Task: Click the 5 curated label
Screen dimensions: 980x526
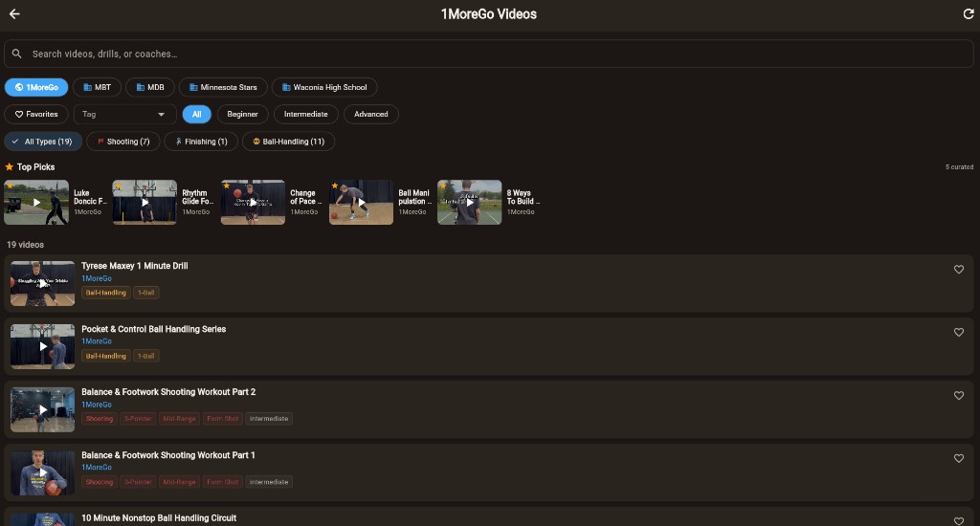Action: click(x=959, y=167)
